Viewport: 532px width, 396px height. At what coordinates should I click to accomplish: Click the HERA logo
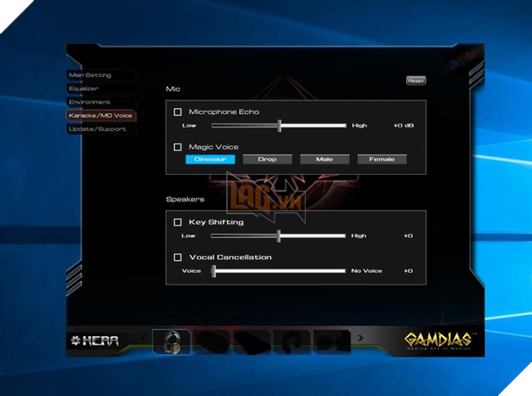click(x=95, y=341)
